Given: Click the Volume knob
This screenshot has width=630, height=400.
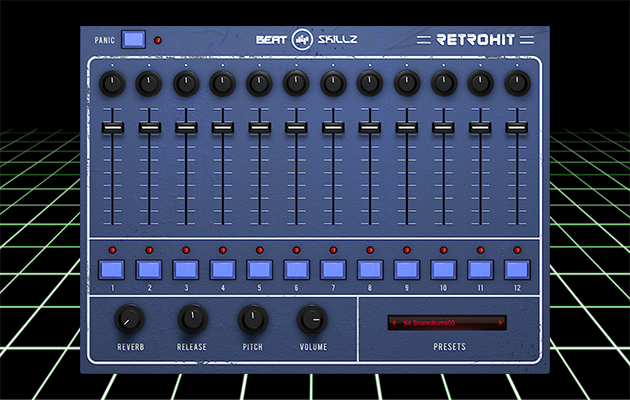Looking at the screenshot, I should click(x=312, y=320).
